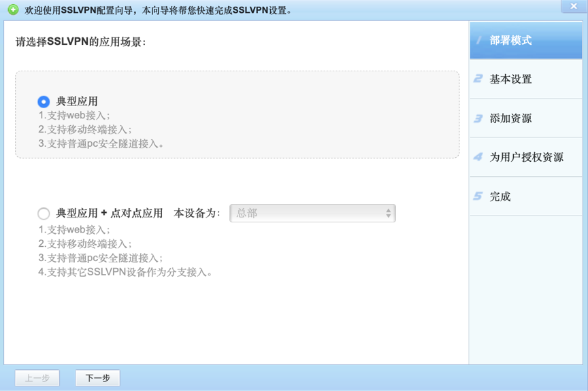This screenshot has width=588, height=391.
Task: Click the text 4.支持其它SSLVPN设备作为分支接入。
Action: [126, 272]
